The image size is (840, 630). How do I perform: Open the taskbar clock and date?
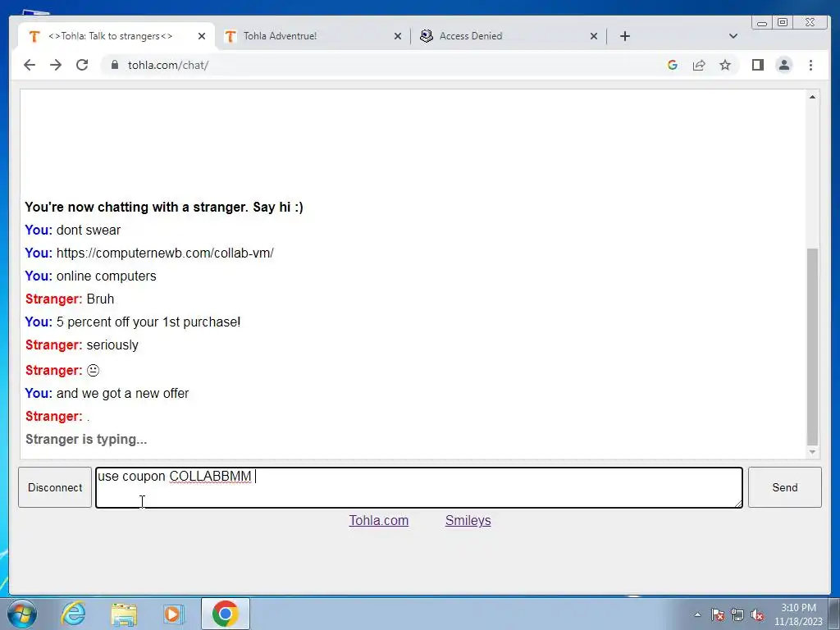click(x=798, y=614)
